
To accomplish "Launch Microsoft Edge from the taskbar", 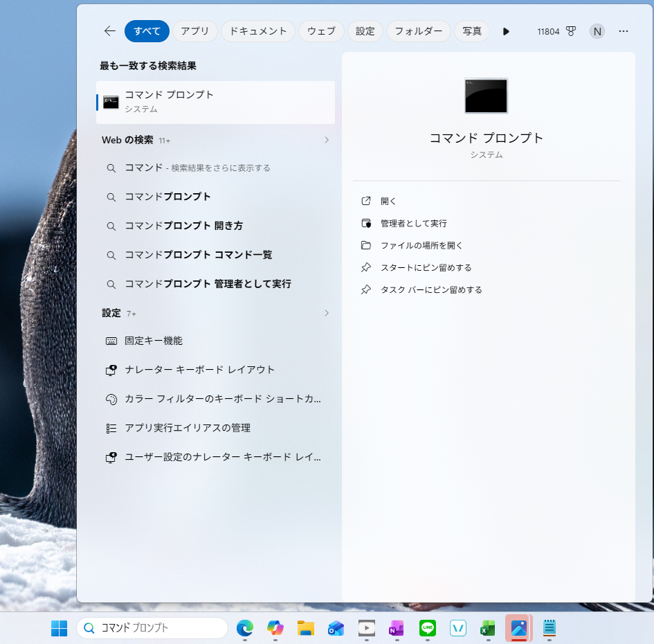I will coord(245,628).
